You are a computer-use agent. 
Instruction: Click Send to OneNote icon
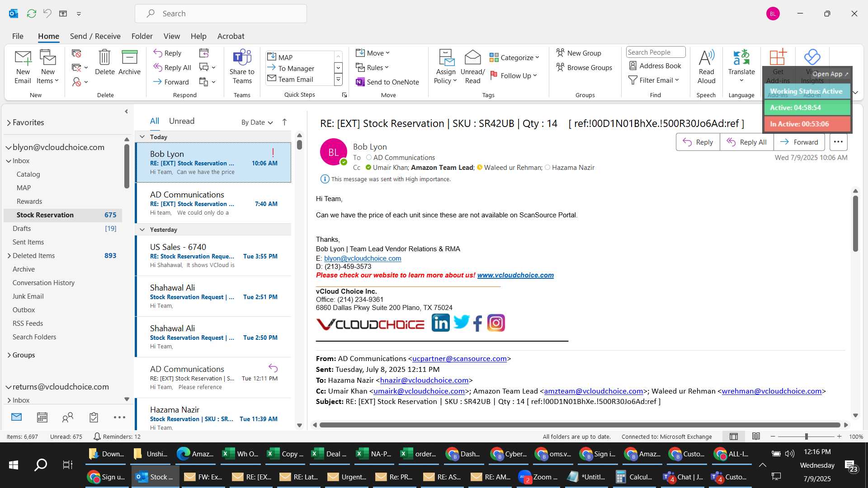tap(387, 82)
